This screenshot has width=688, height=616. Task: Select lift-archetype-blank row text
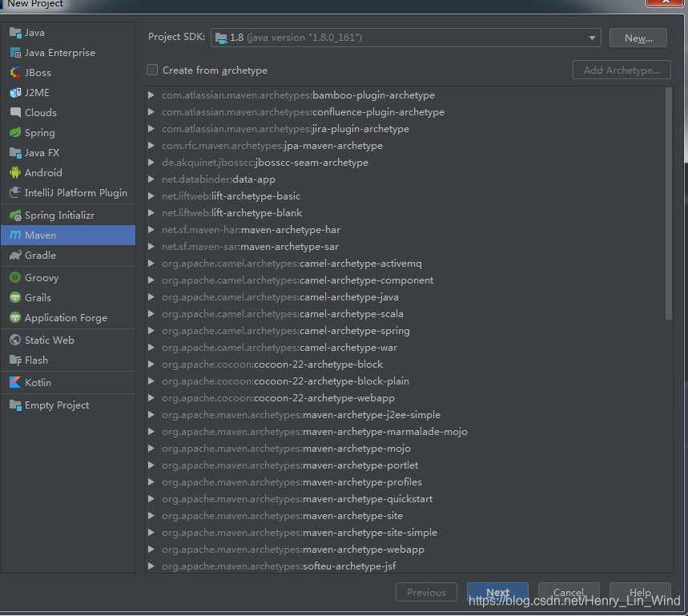(232, 213)
